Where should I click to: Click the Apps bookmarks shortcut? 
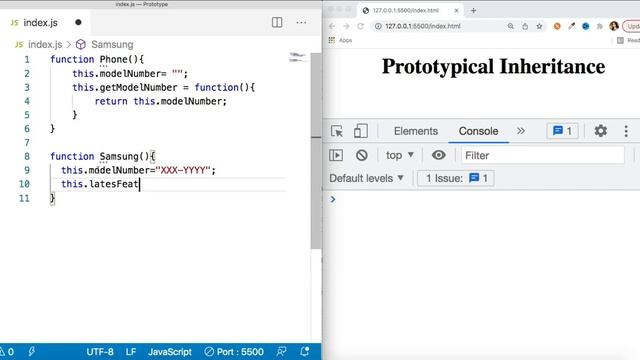(340, 40)
